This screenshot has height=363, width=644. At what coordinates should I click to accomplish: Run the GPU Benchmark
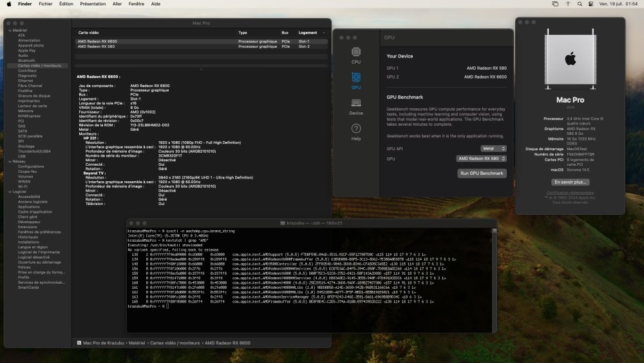(482, 173)
